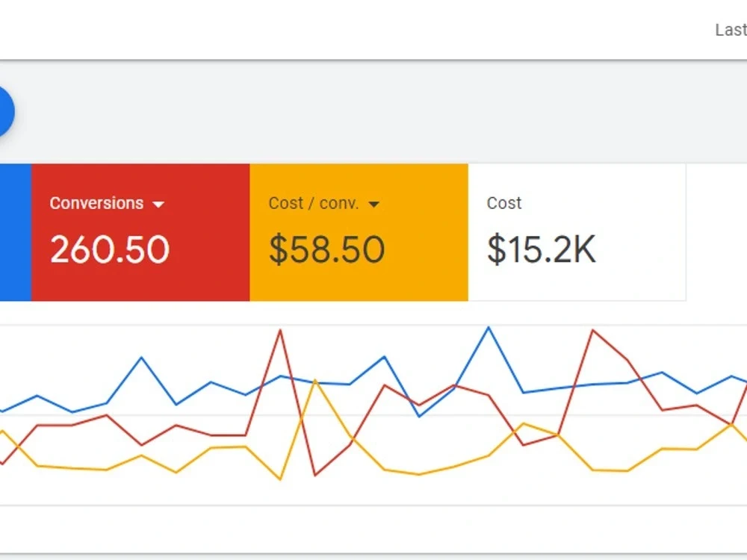Click the $58.50 cost per conversion value
This screenshot has width=747, height=560.
(x=327, y=249)
